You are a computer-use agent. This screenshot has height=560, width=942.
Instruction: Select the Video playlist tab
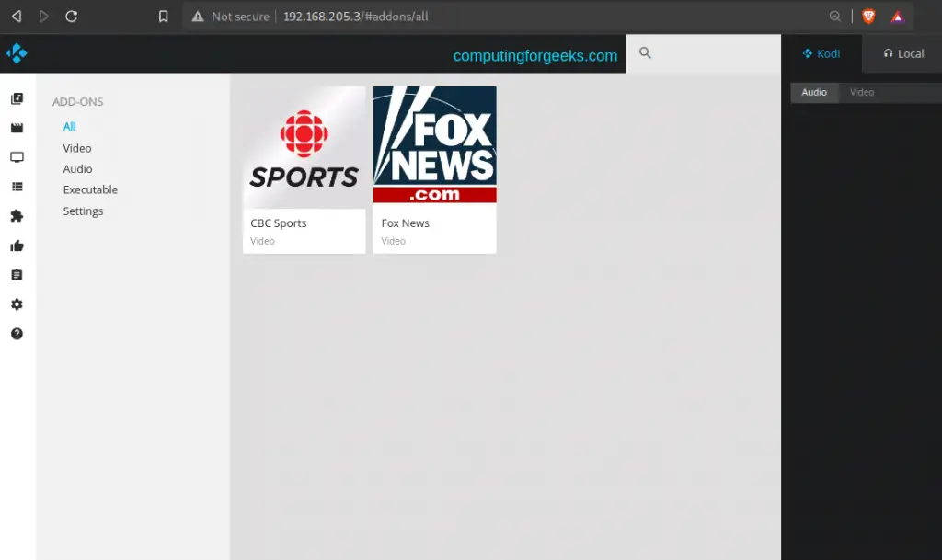point(862,93)
